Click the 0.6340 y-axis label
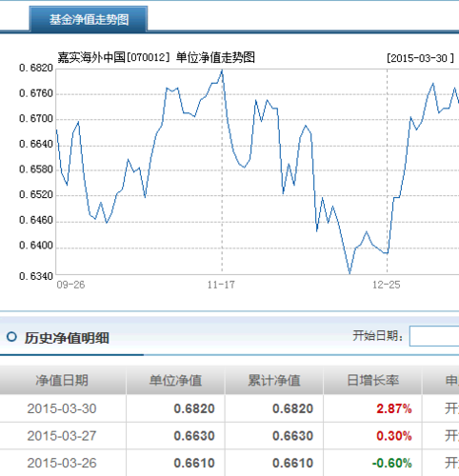Viewport: 459px width, 476px height. point(36,276)
